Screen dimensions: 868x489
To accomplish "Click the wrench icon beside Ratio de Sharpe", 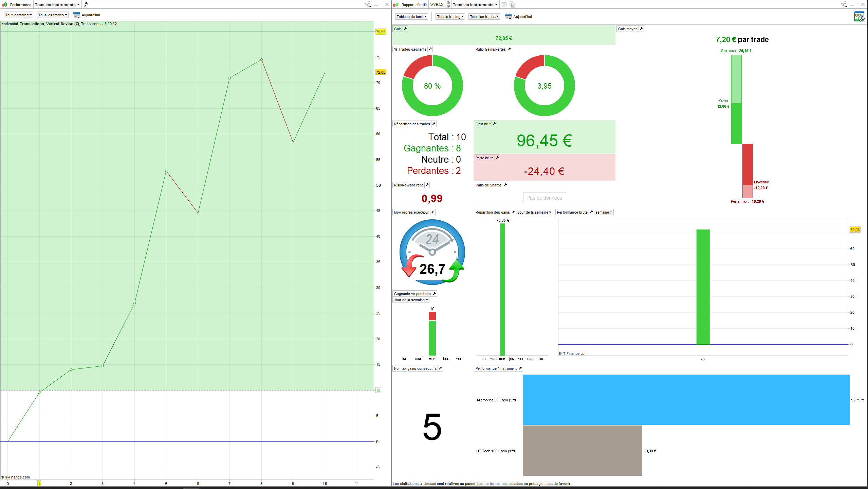I will [x=505, y=185].
